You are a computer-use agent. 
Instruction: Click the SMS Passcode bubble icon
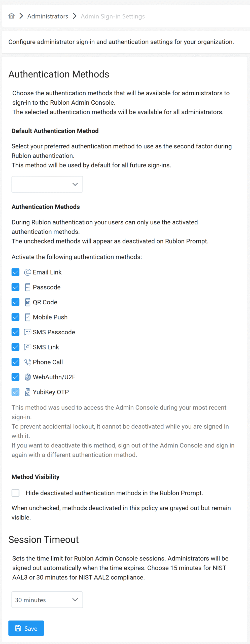(28, 332)
